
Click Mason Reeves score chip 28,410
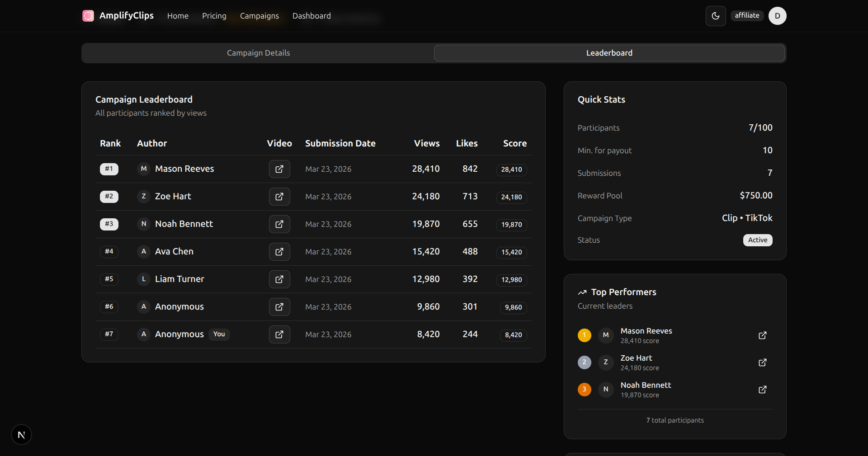pyautogui.click(x=511, y=169)
